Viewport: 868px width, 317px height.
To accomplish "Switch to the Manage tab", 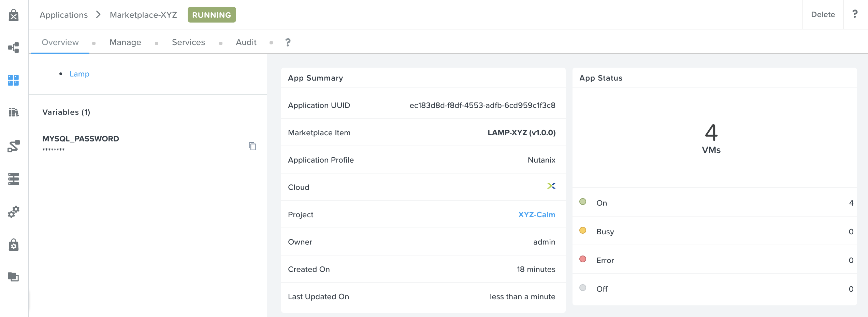I will coord(125,42).
